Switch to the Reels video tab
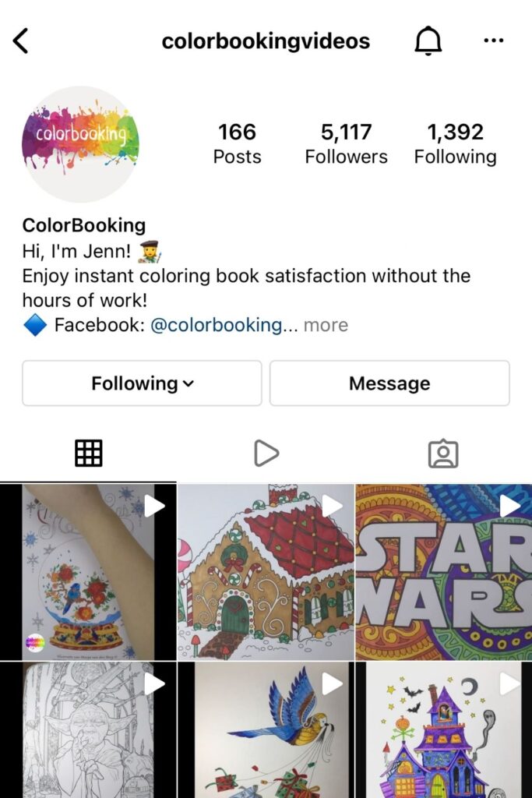532x798 pixels. (x=266, y=453)
